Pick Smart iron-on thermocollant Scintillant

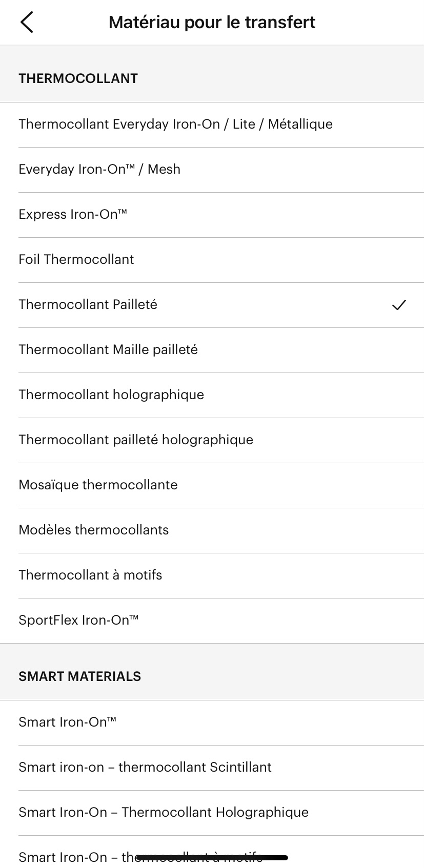[145, 768]
